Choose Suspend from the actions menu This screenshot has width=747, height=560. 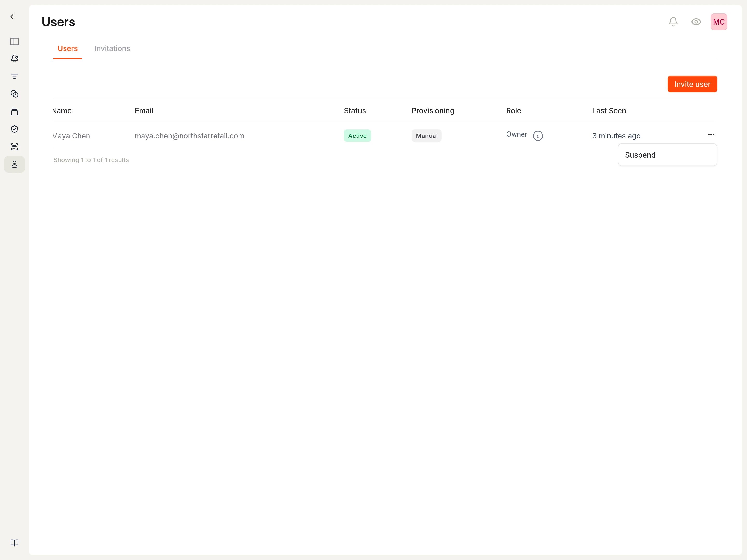point(667,155)
